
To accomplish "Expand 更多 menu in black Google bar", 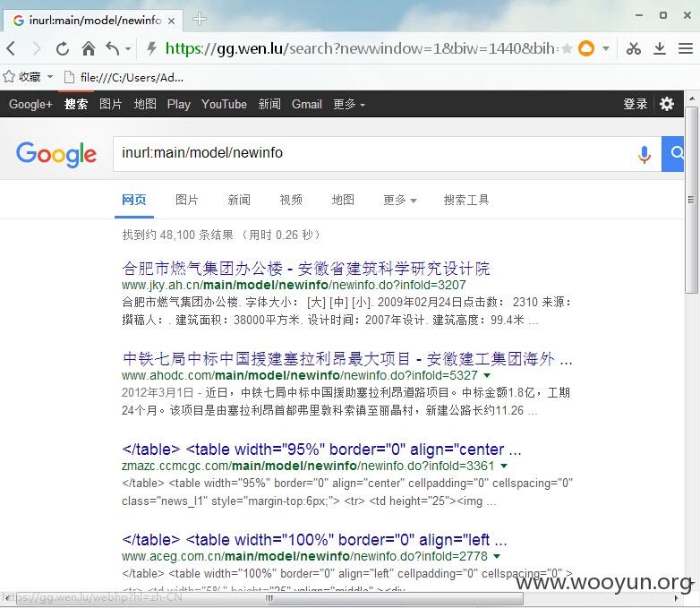I will pyautogui.click(x=349, y=104).
